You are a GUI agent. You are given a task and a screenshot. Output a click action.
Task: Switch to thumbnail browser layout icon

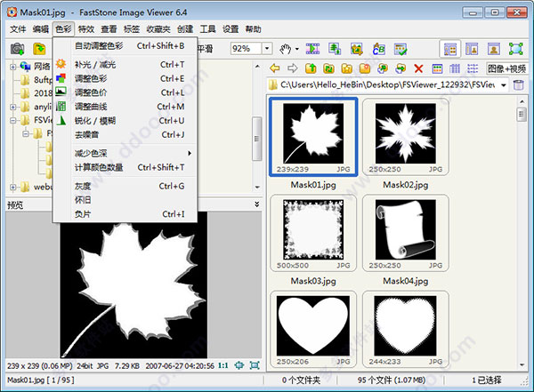pyautogui.click(x=449, y=49)
